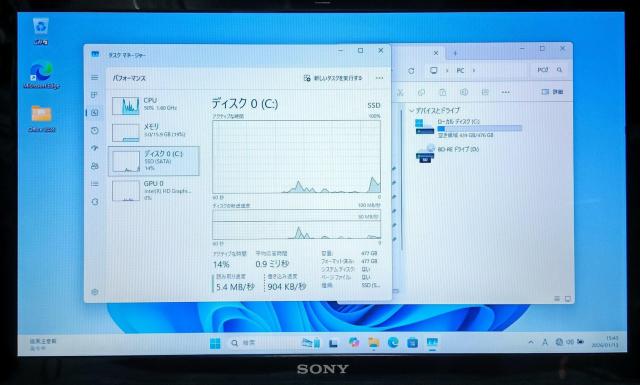640x385 pixels.
Task: Open Explorer toolbar See more ellipsis
Action: 505,92
